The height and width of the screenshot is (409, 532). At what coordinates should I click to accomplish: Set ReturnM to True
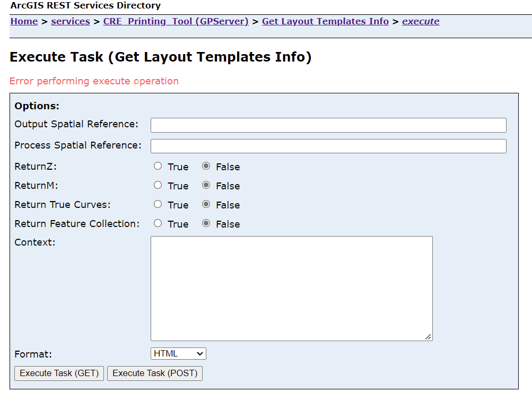158,185
